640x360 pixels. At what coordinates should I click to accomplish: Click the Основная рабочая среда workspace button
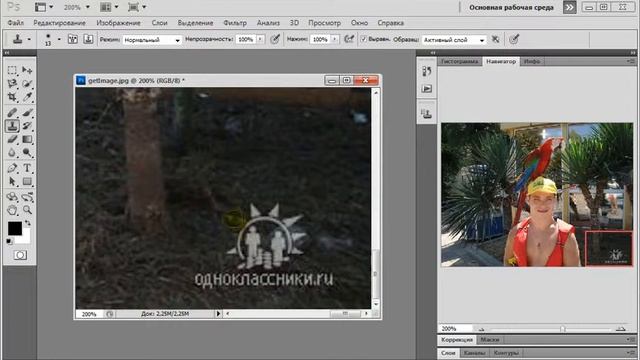511,7
